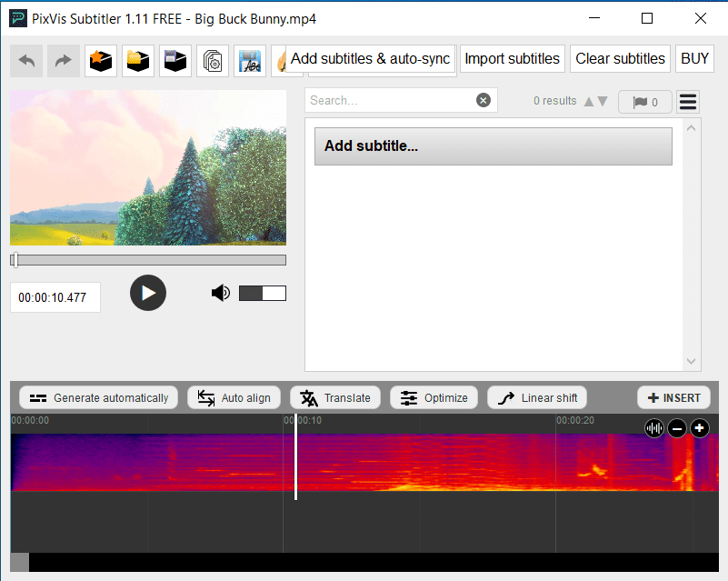Click Import subtitles button
The width and height of the screenshot is (728, 581).
512,59
